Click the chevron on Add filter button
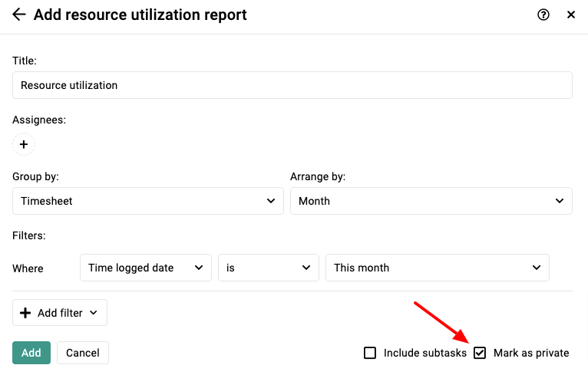Screen dimensions: 588x375 pyautogui.click(x=94, y=313)
